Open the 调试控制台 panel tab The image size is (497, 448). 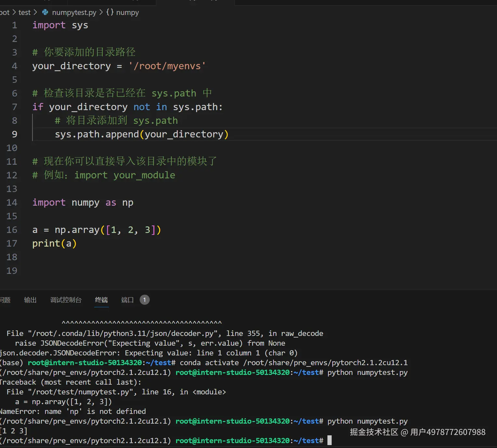click(66, 300)
